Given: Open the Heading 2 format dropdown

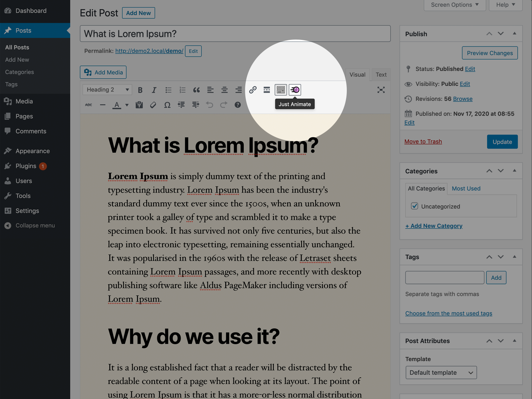Looking at the screenshot, I should tap(107, 90).
